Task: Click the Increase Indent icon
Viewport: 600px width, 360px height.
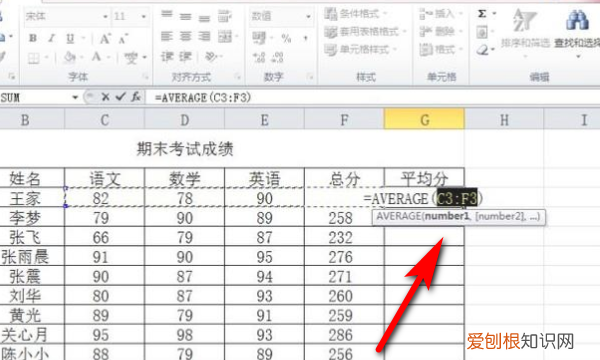Action: pyautogui.click(x=186, y=57)
